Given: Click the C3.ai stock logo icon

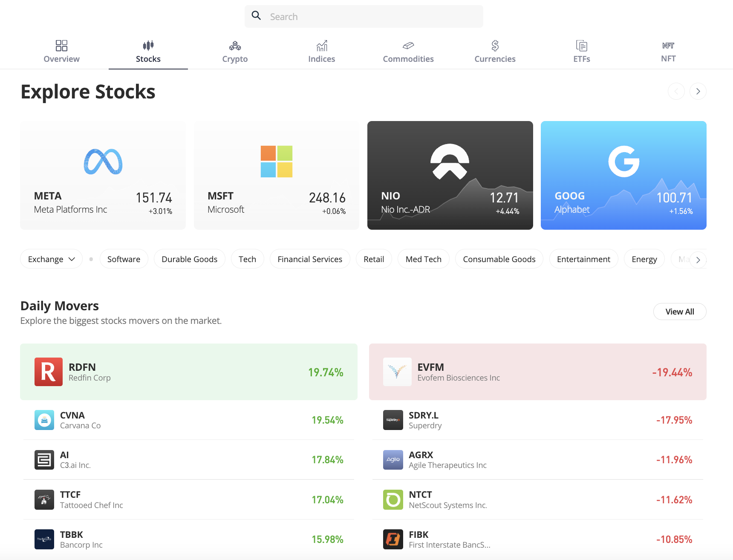Looking at the screenshot, I should coord(44,459).
